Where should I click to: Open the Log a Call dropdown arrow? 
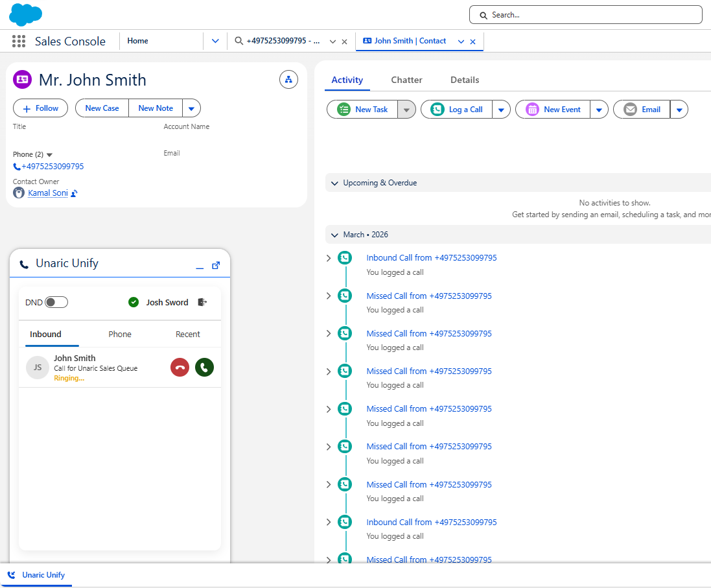(501, 110)
